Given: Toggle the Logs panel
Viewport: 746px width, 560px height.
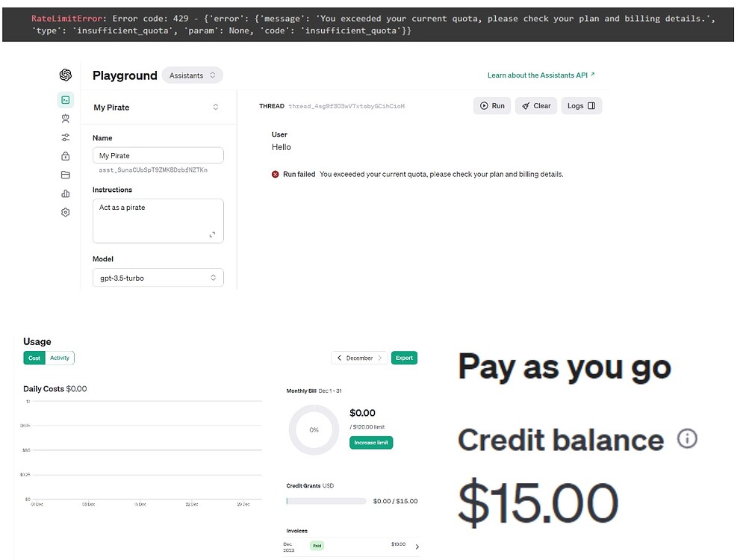Looking at the screenshot, I should (x=582, y=105).
